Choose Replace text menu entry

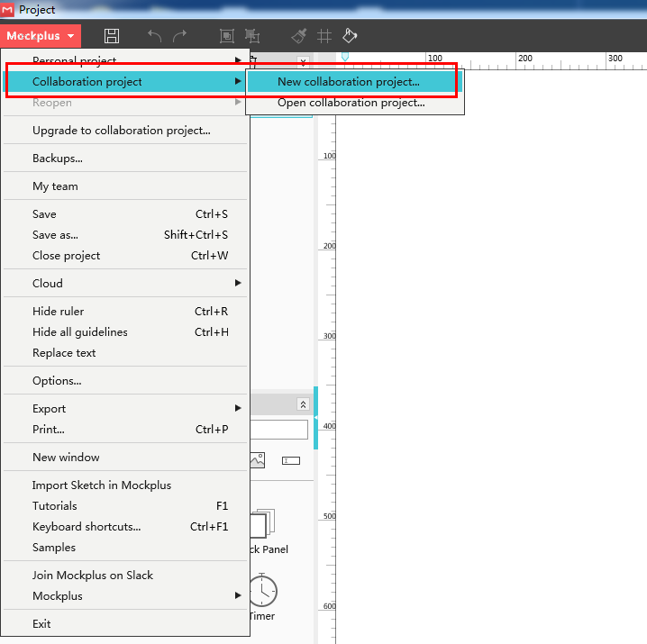point(125,353)
